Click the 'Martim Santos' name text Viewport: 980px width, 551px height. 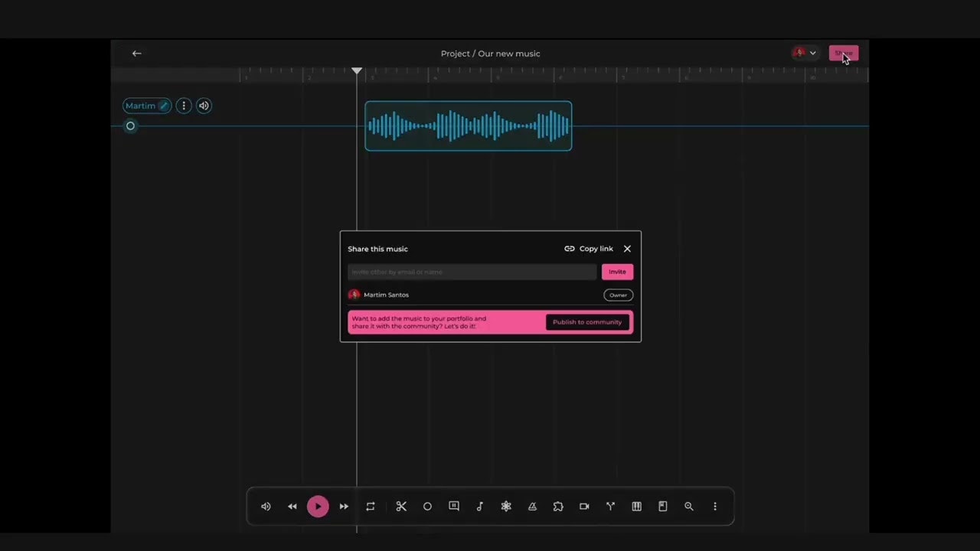386,295
